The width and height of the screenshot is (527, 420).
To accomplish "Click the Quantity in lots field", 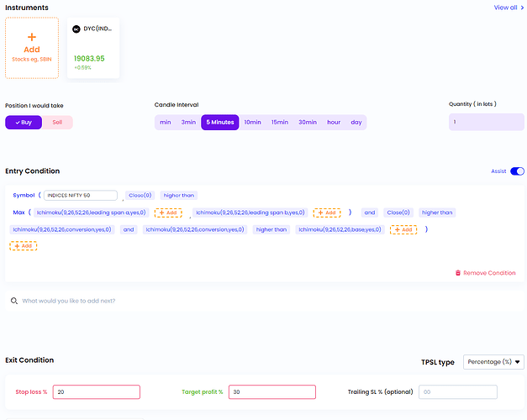I will tap(487, 122).
